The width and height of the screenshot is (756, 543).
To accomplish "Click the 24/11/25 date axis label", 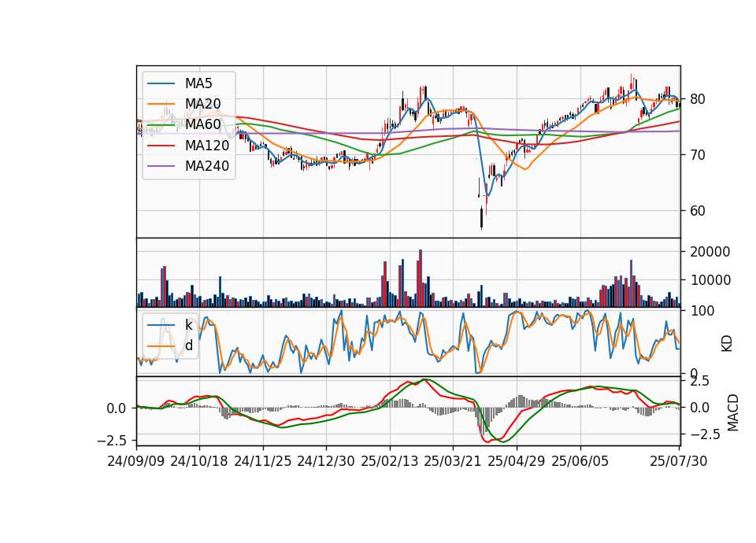I will click(x=263, y=461).
